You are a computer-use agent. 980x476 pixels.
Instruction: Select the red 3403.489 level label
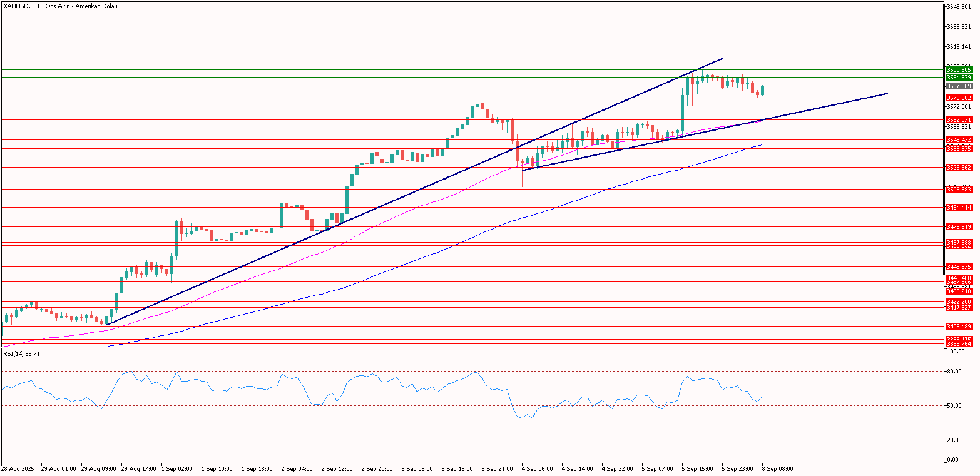[x=958, y=327]
